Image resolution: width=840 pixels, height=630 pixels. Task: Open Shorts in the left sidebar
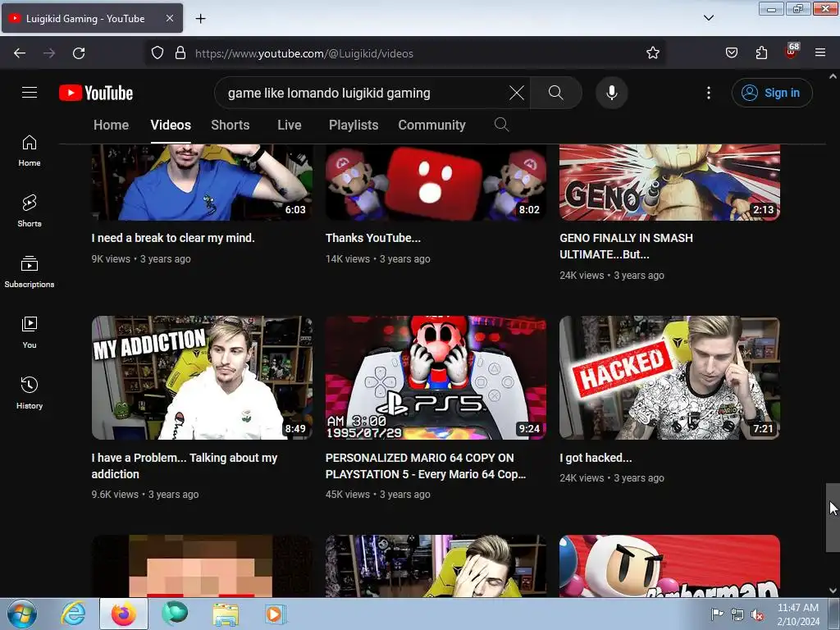click(30, 211)
